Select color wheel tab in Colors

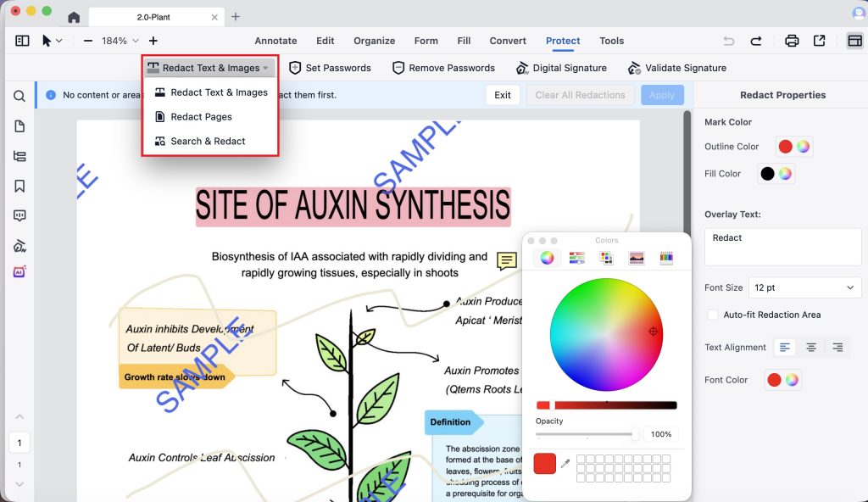(547, 258)
